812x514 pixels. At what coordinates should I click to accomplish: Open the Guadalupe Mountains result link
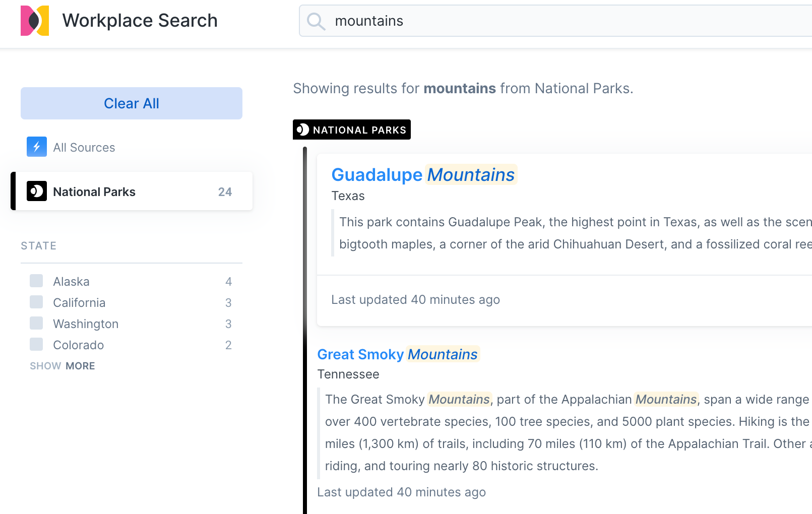(x=423, y=175)
